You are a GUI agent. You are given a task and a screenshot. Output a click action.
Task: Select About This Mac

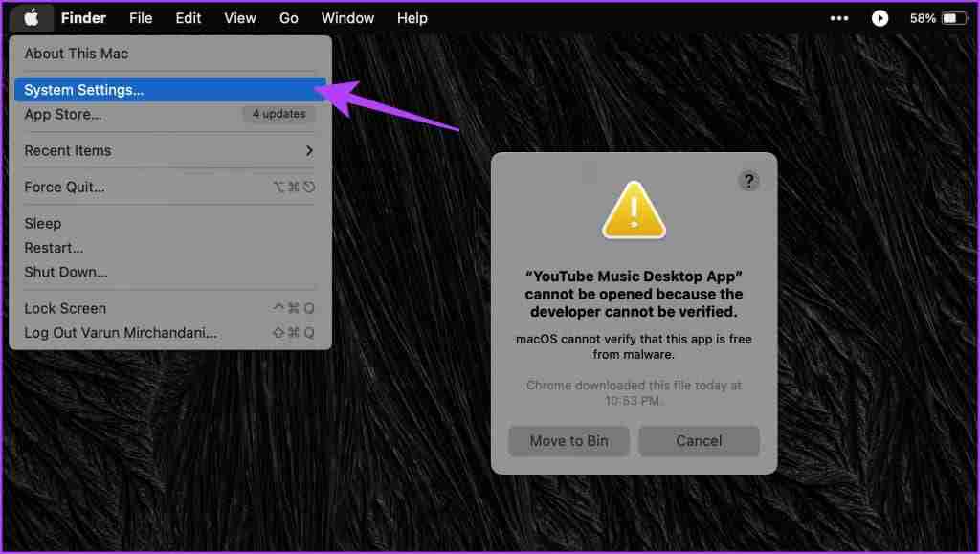(x=170, y=54)
